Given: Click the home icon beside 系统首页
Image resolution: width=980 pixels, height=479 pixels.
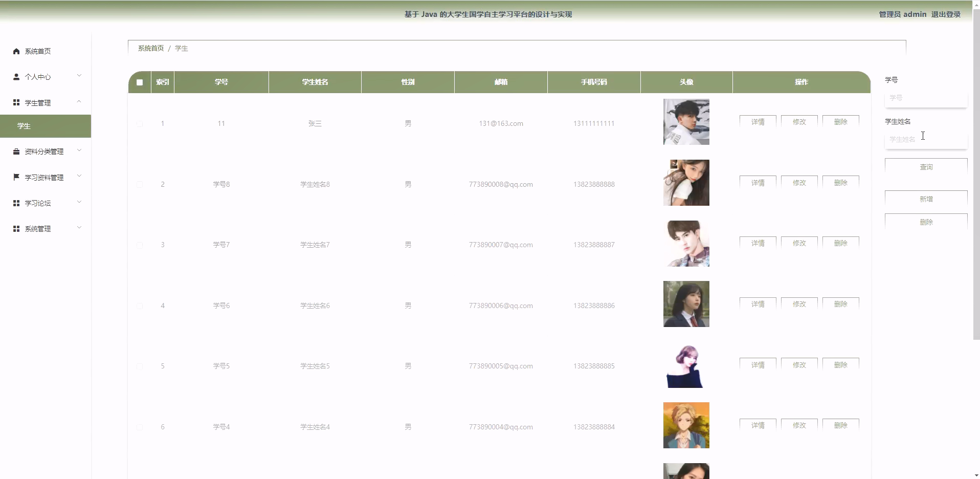Looking at the screenshot, I should pyautogui.click(x=16, y=51).
